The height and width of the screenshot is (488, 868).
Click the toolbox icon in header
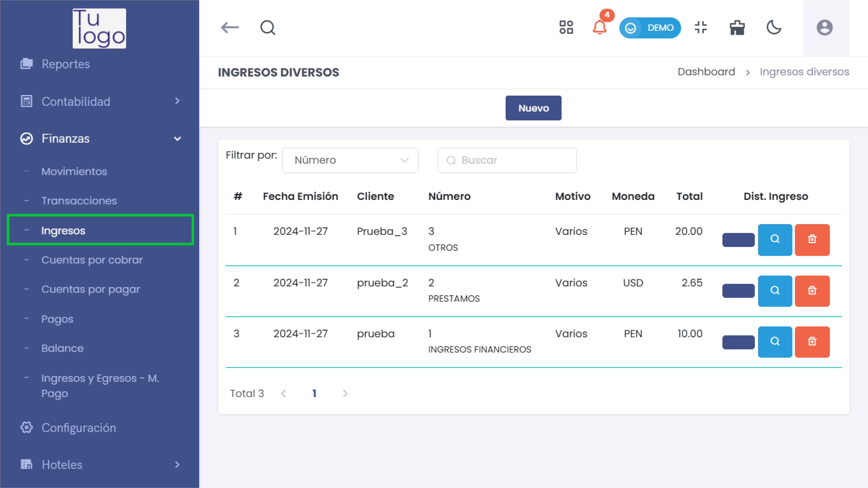[x=737, y=28]
